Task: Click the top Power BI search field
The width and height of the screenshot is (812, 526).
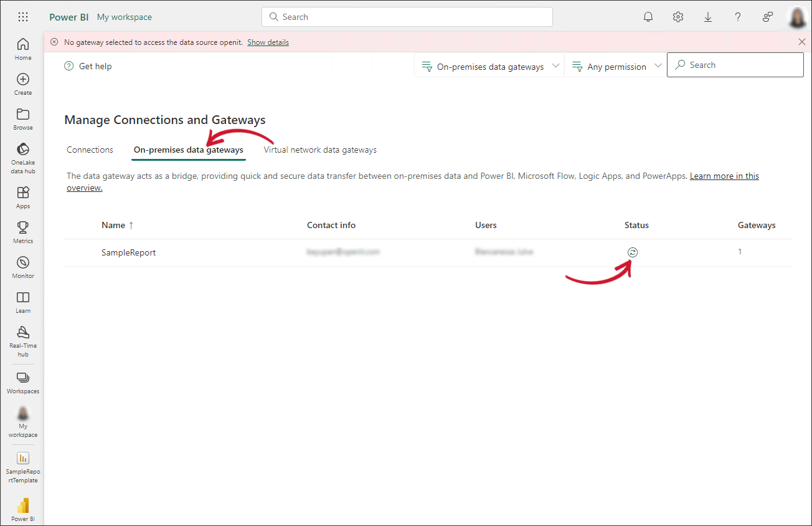Action: (x=407, y=17)
